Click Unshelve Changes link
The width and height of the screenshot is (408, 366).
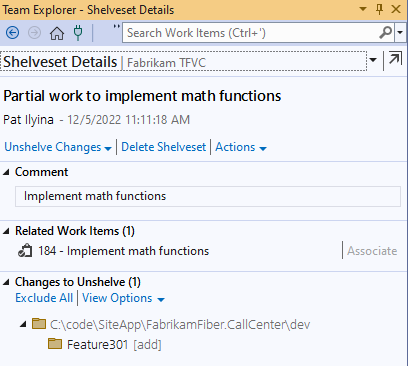coord(53,147)
